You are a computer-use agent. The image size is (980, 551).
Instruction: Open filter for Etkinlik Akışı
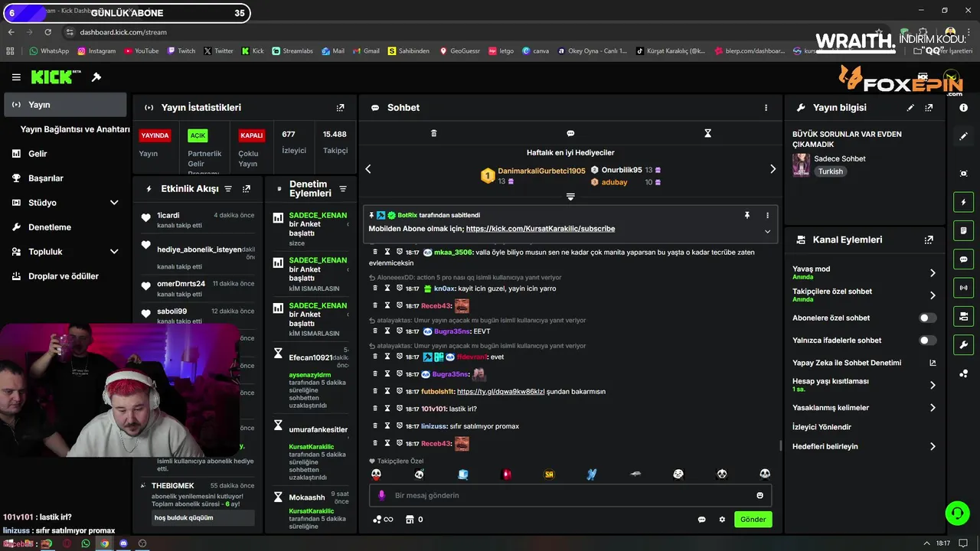(x=227, y=189)
